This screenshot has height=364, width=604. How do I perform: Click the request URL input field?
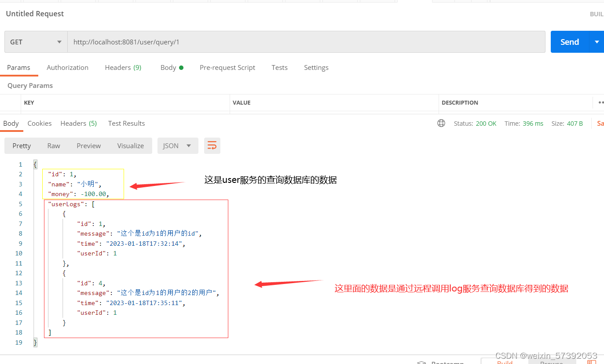[306, 42]
